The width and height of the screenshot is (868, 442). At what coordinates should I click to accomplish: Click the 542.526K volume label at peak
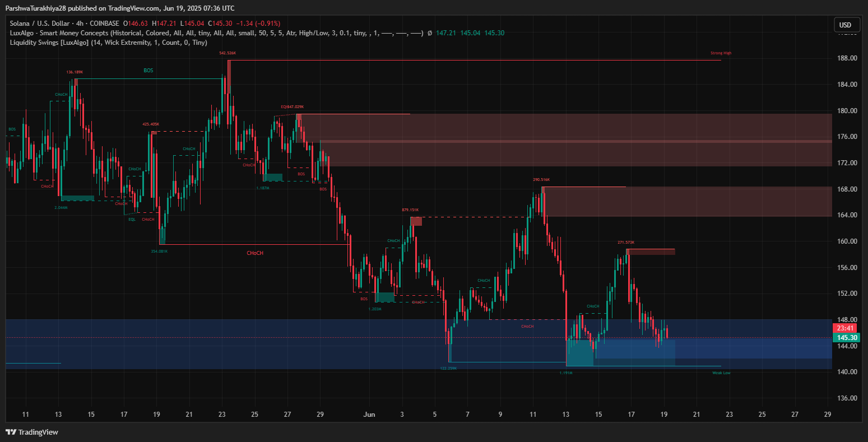point(228,53)
